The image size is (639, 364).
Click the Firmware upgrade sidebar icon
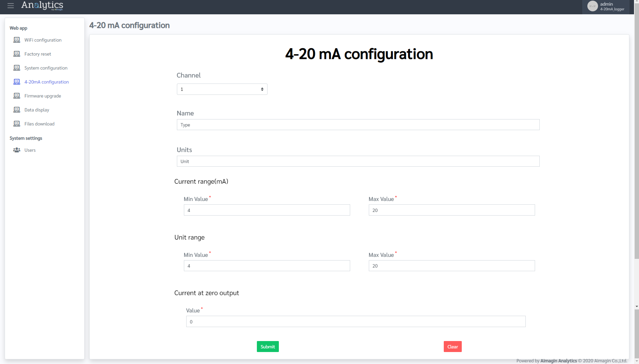click(17, 96)
